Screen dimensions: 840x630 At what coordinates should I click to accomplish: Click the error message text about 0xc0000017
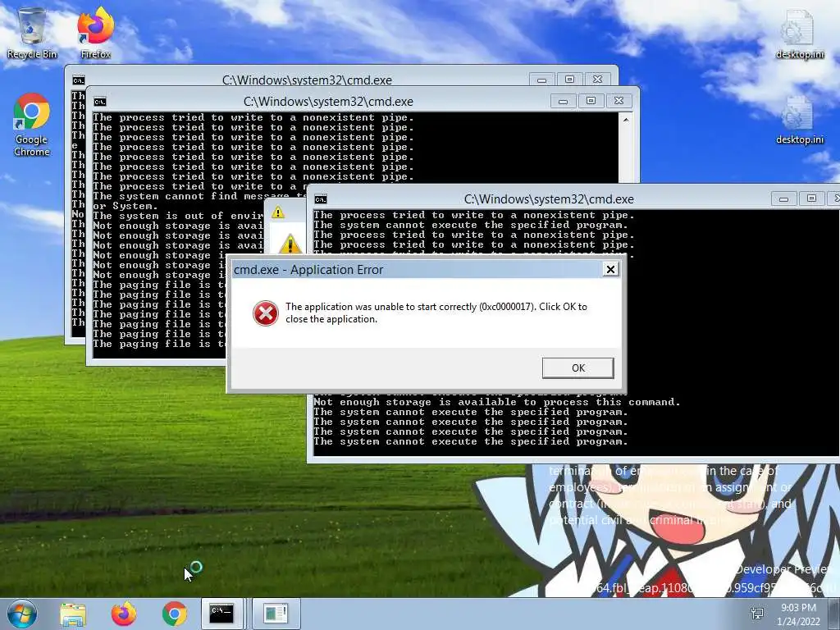436,313
